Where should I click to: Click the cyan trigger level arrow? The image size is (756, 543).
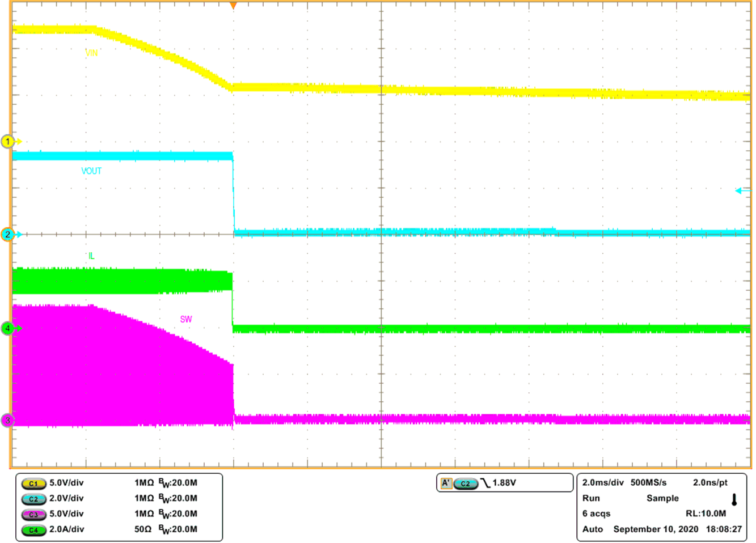point(740,191)
